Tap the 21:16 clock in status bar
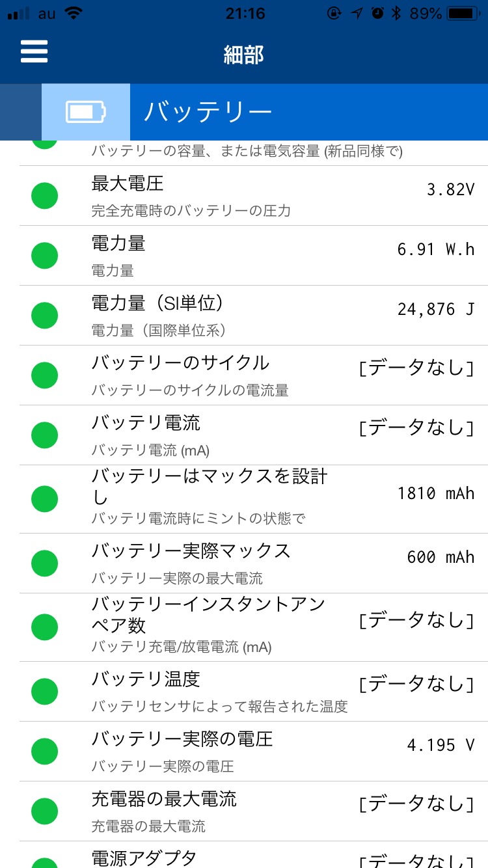Viewport: 488px width, 868px height. (x=245, y=14)
